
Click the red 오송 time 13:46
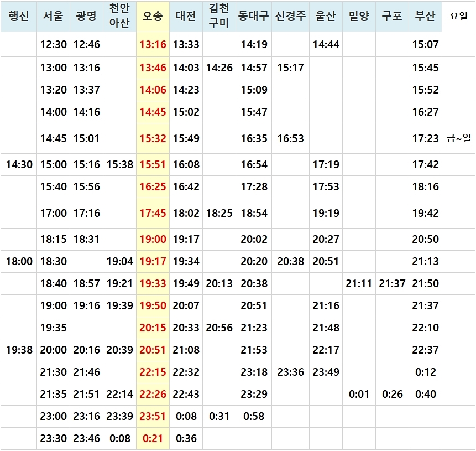pos(153,68)
